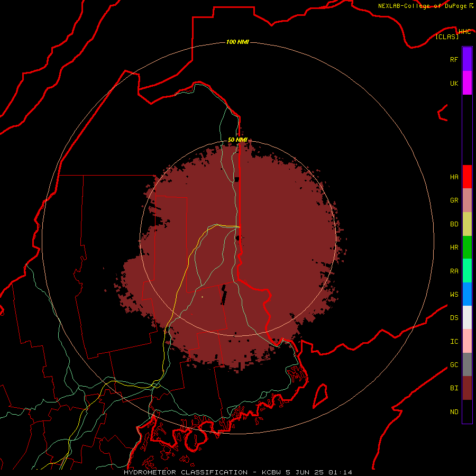Select the BD yellow legend swatch
Viewport: 476px width, 476px height.
pyautogui.click(x=467, y=224)
